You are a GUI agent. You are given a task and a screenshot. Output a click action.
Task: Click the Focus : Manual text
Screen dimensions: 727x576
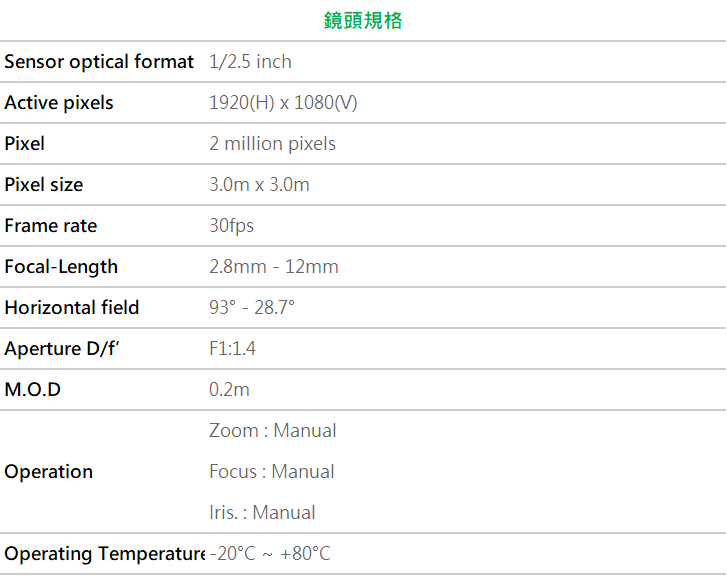[x=271, y=472]
